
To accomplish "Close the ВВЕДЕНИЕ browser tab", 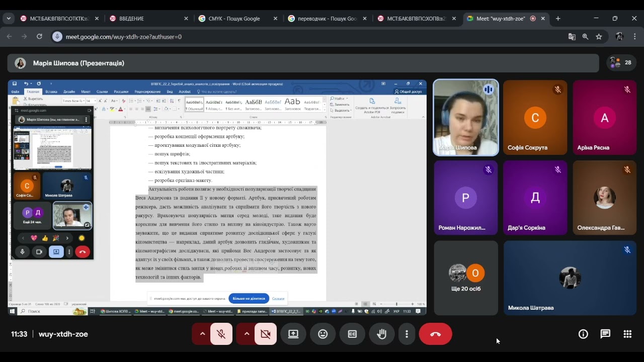I will click(186, 19).
